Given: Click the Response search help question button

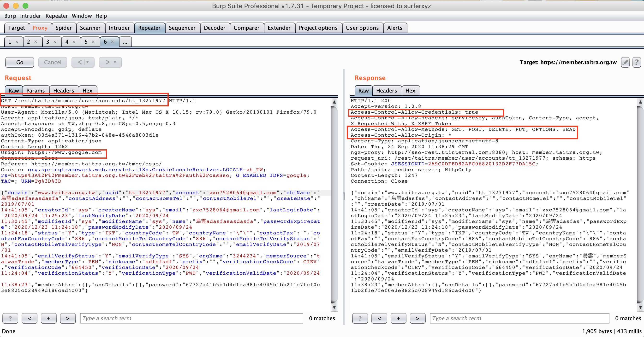Looking at the screenshot, I should [x=360, y=318].
